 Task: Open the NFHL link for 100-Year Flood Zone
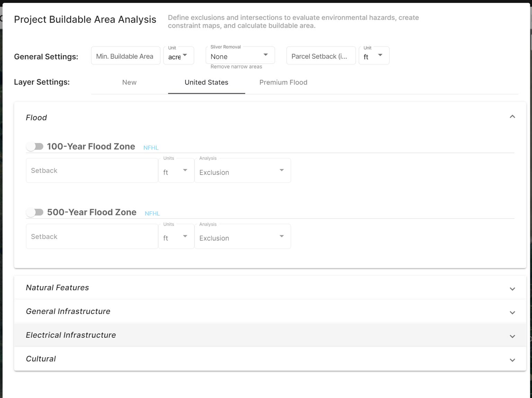151,148
